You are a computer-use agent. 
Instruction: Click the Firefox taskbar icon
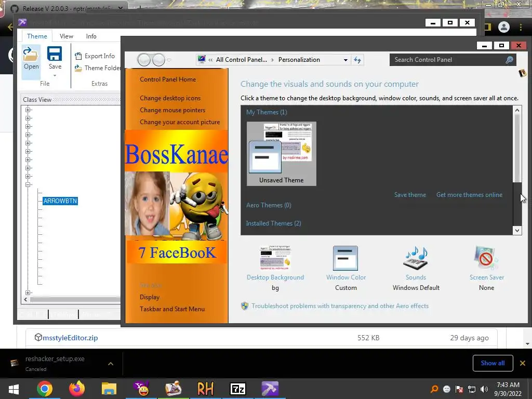click(x=77, y=389)
